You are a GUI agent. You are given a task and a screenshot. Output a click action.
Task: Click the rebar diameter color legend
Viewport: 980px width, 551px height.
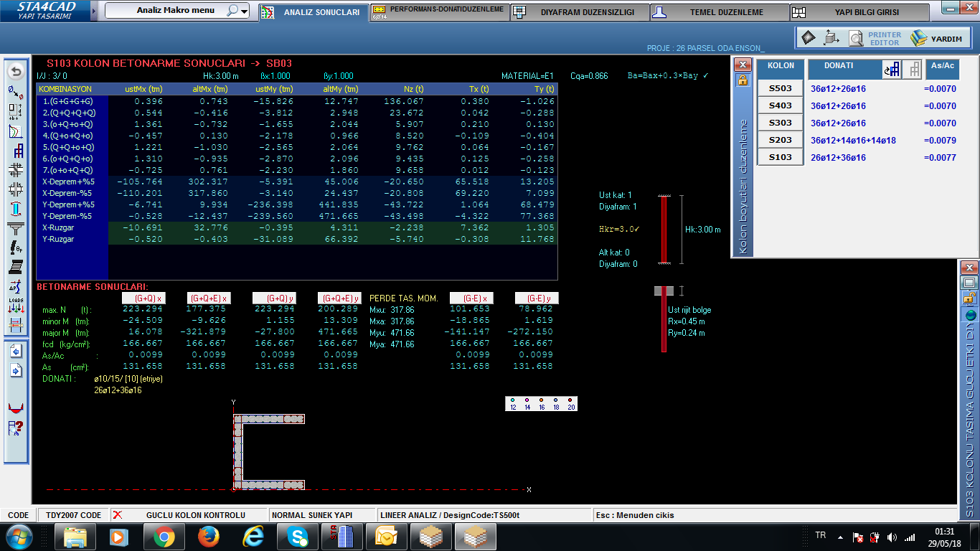click(x=542, y=404)
